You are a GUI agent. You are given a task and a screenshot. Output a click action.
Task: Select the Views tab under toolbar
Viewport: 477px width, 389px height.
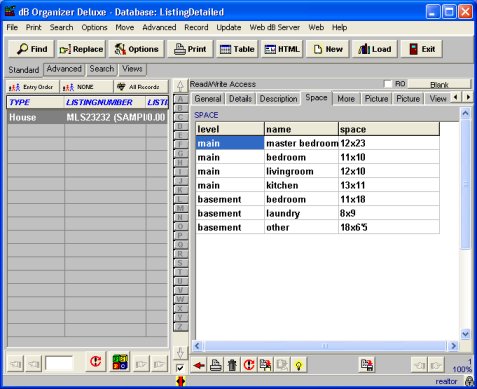pos(132,69)
